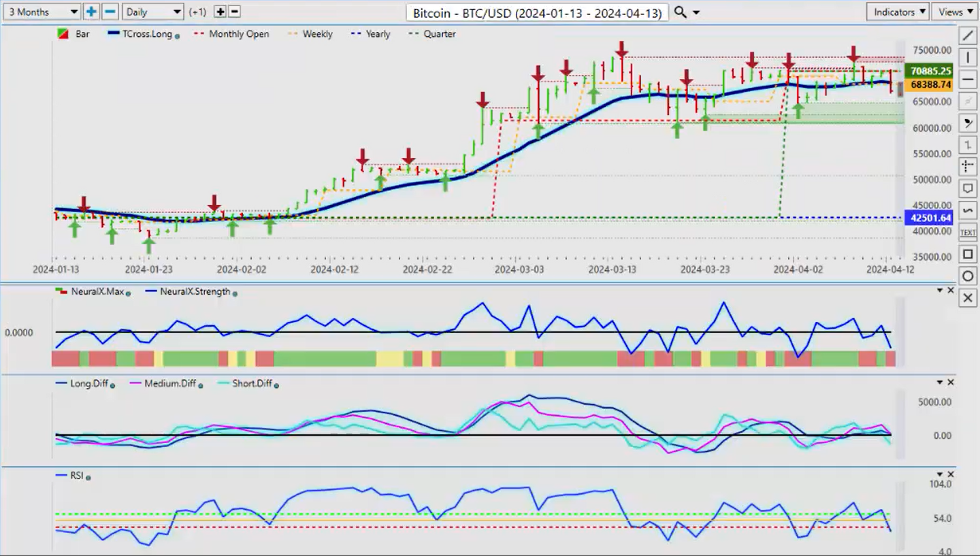
Task: Click the 70885.25 green price label
Action: click(x=930, y=71)
